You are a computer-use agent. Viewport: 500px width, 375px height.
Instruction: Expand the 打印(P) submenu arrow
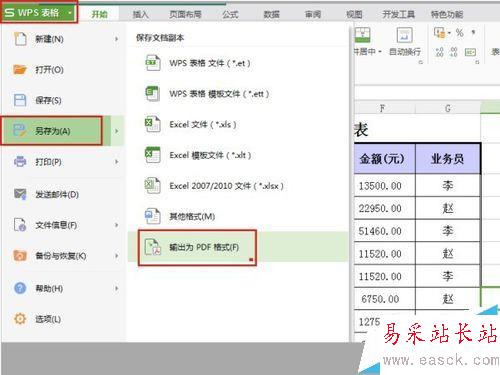pos(116,162)
